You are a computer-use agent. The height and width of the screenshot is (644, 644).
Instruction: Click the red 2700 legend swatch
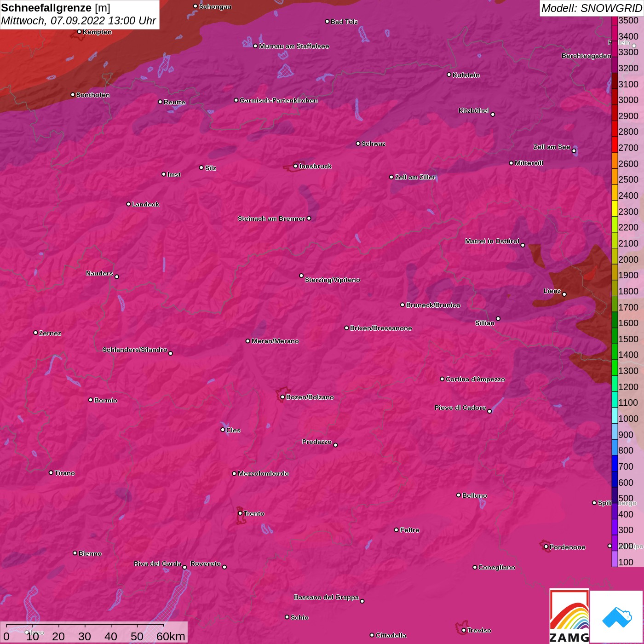pyautogui.click(x=615, y=148)
